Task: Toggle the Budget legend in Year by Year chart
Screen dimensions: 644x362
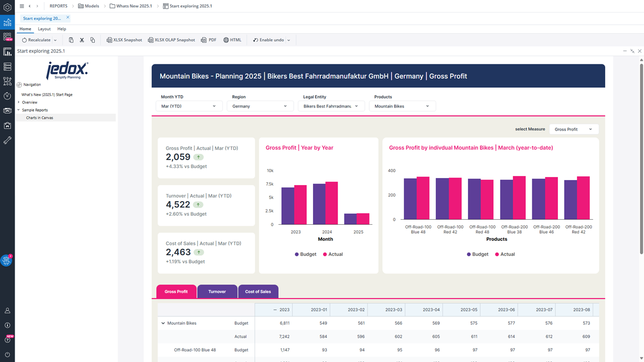Action: [x=305, y=254]
